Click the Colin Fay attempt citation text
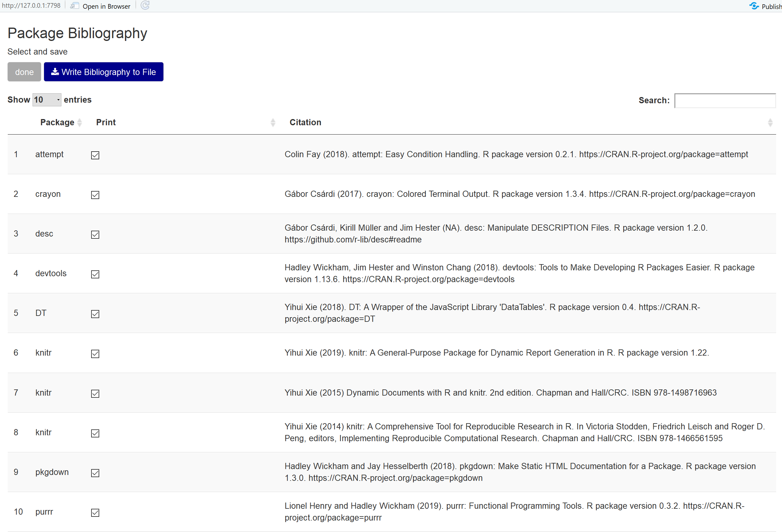782x532 pixels. click(x=516, y=154)
